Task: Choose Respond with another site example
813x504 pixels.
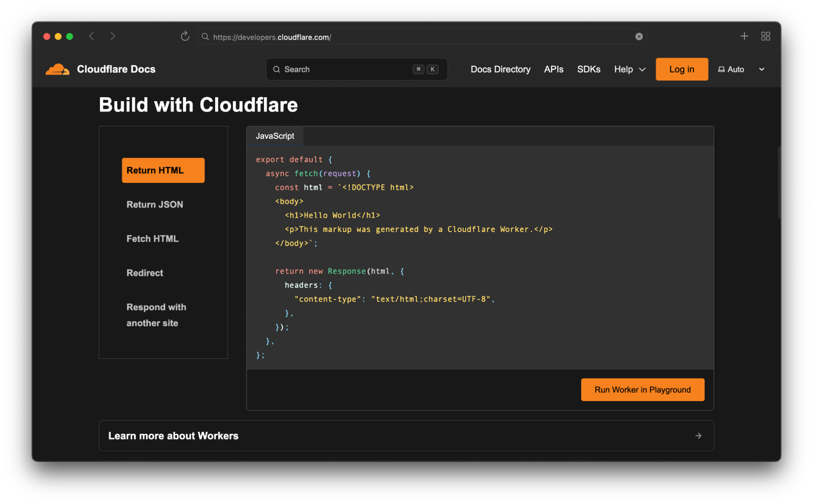Action: point(156,315)
